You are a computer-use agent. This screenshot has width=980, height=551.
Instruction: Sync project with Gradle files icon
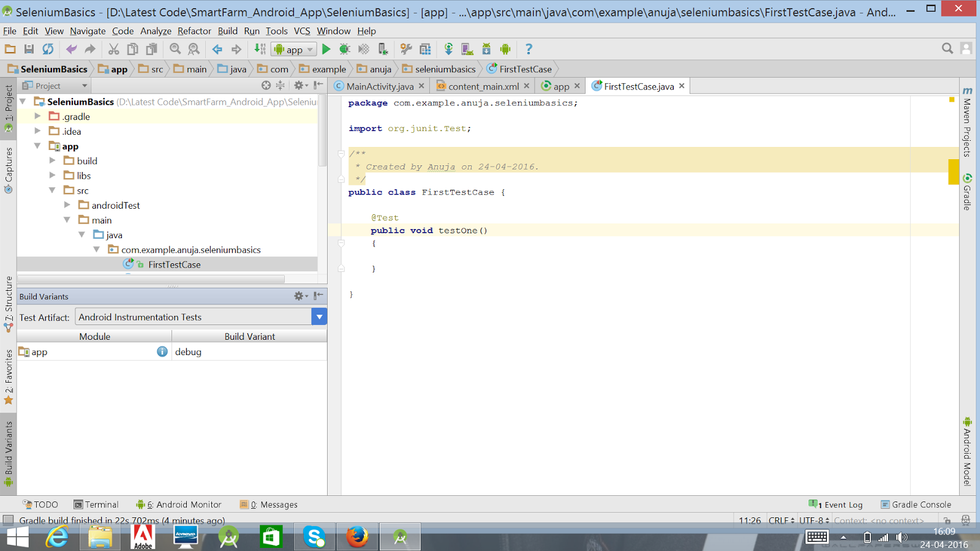coord(449,49)
